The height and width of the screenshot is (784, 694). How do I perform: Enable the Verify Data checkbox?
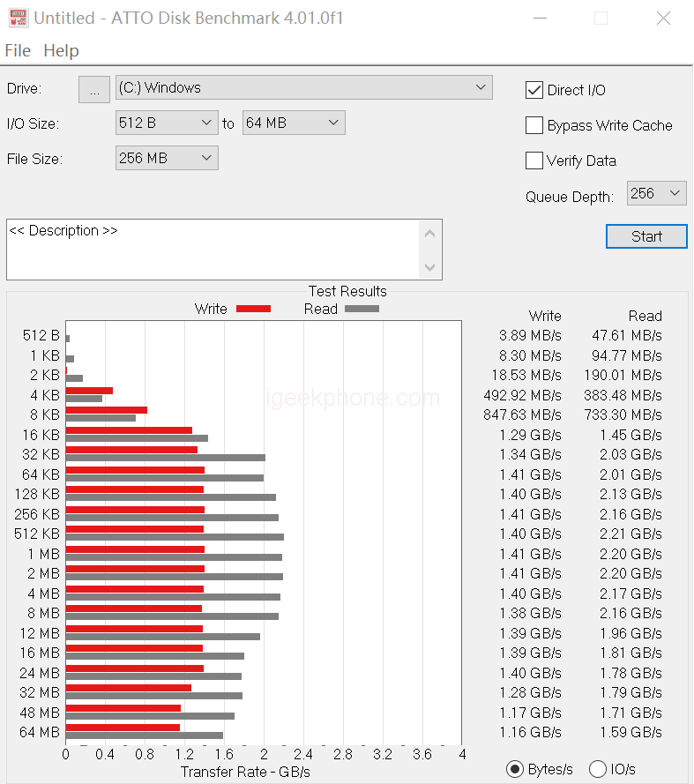click(x=534, y=161)
